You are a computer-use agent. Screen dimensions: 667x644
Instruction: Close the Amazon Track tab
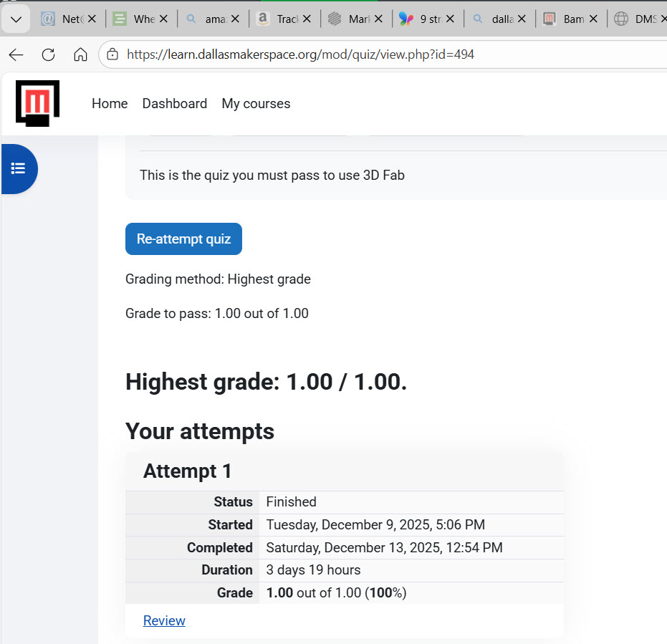[x=307, y=19]
